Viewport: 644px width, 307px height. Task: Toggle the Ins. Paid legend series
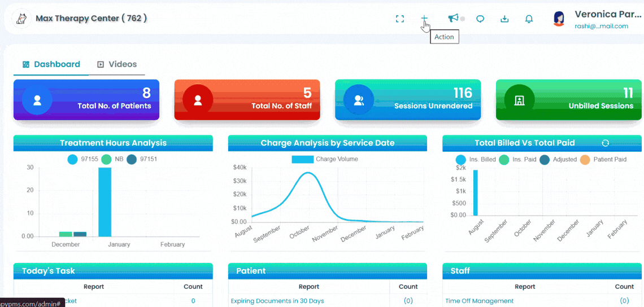point(517,159)
